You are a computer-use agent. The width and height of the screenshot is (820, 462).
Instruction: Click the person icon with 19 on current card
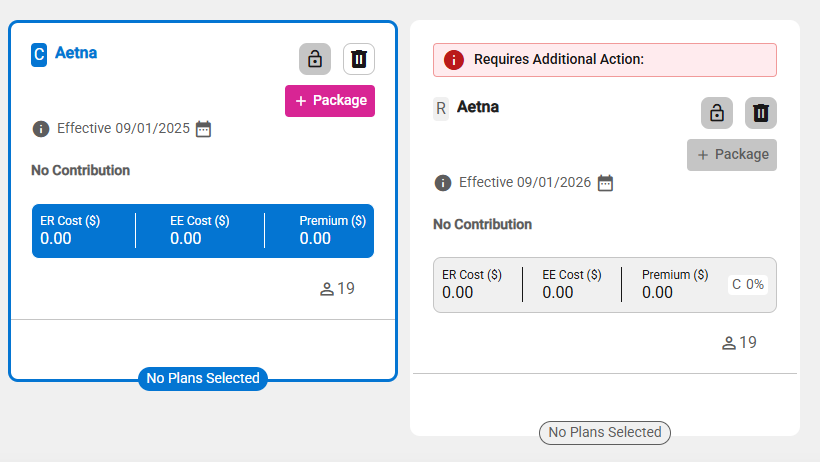337,289
